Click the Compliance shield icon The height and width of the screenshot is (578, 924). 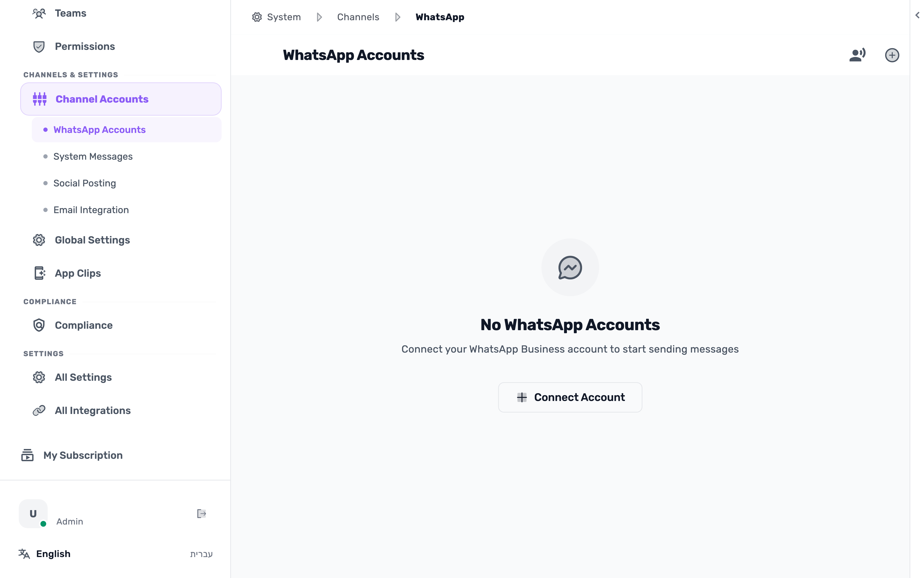(x=39, y=325)
